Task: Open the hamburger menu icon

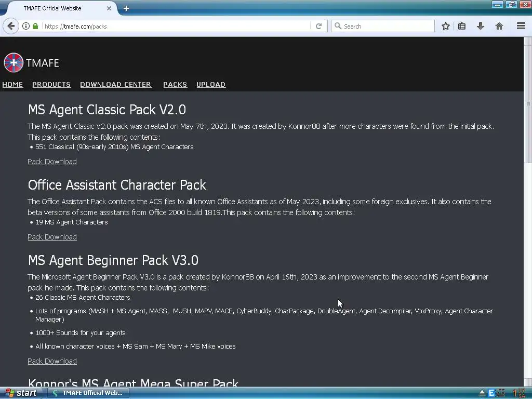Action: (521, 26)
